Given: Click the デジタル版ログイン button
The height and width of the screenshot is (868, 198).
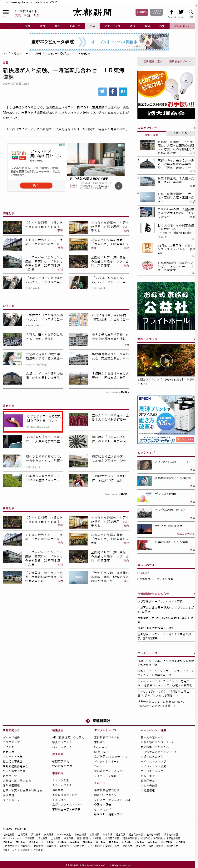Looking at the screenshot, I should [156, 12].
